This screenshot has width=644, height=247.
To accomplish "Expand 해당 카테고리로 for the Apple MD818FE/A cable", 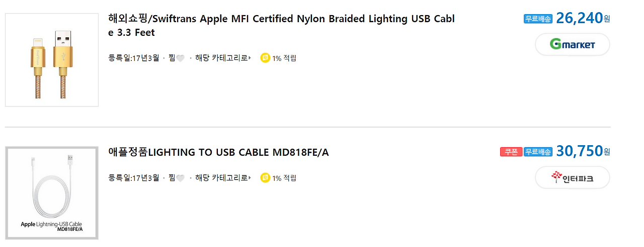I will click(x=223, y=177).
